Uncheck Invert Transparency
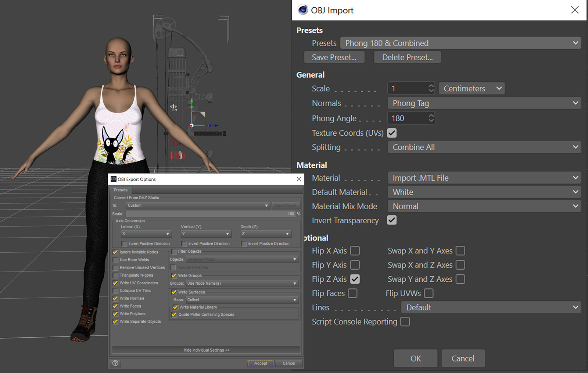588x373 pixels. 392,220
